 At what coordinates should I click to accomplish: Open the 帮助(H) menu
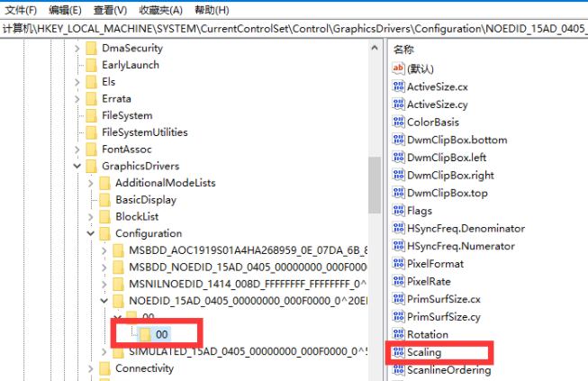pos(211,10)
